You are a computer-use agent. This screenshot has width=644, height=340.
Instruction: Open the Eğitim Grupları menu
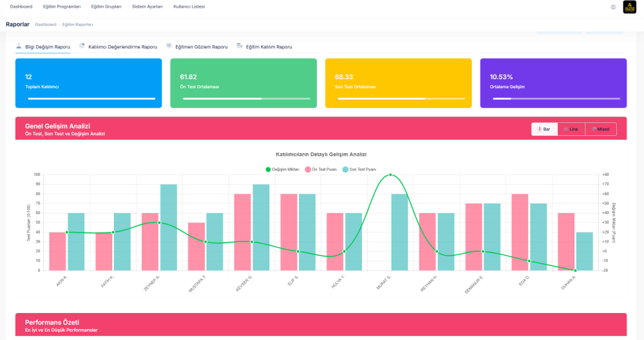pos(106,6)
